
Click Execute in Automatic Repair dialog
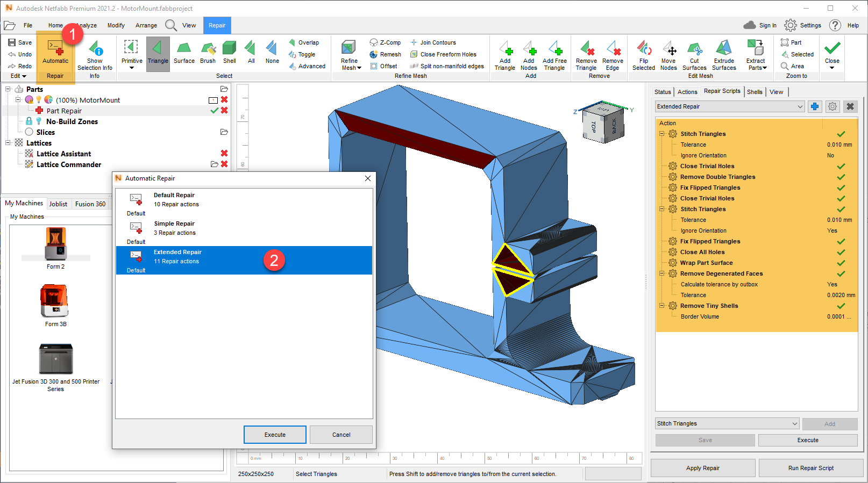tap(275, 435)
